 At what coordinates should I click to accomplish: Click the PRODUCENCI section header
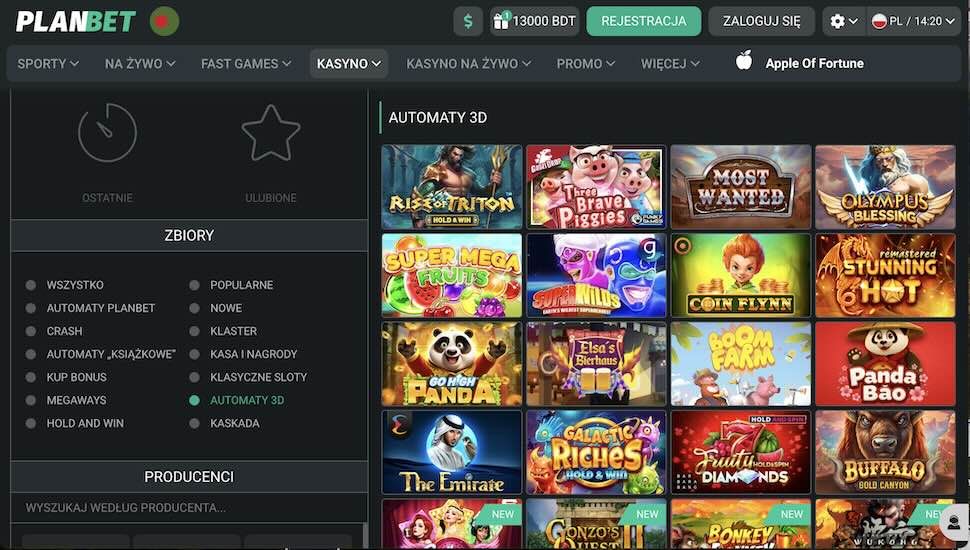(189, 476)
